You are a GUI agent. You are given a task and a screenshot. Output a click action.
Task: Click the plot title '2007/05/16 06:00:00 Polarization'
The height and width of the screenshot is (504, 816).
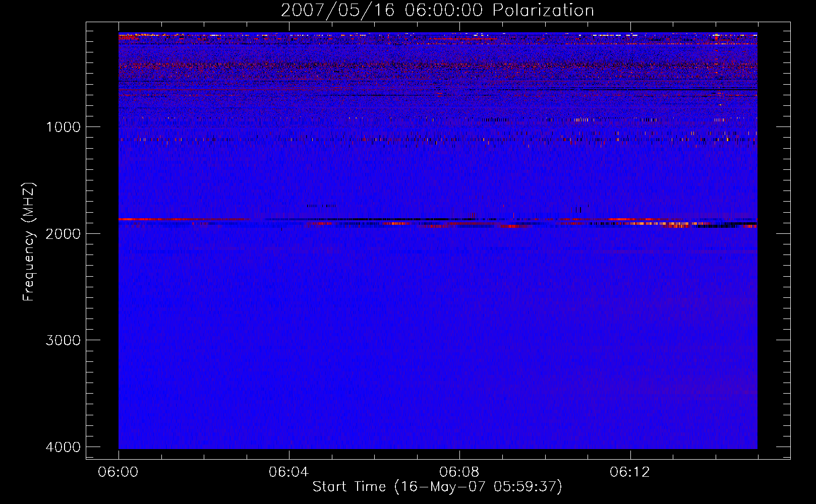tap(437, 11)
